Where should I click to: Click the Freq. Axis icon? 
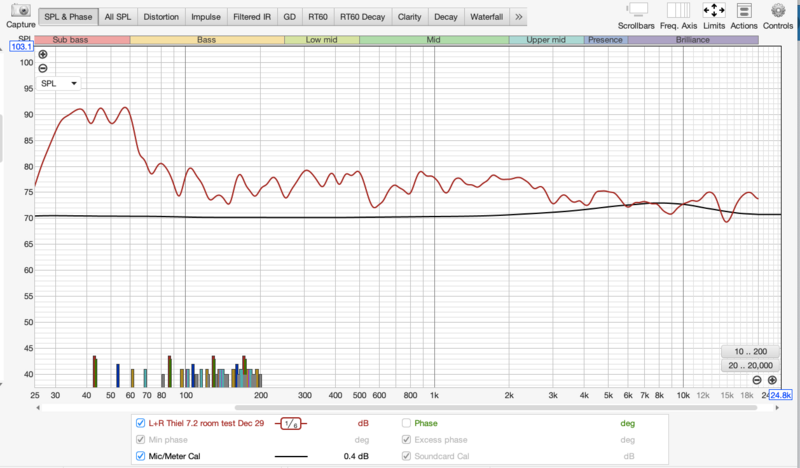click(x=676, y=10)
